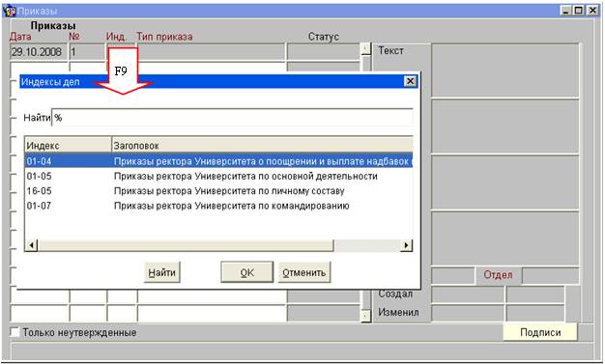Click the Найти button
The image size is (605, 364).
[162, 272]
